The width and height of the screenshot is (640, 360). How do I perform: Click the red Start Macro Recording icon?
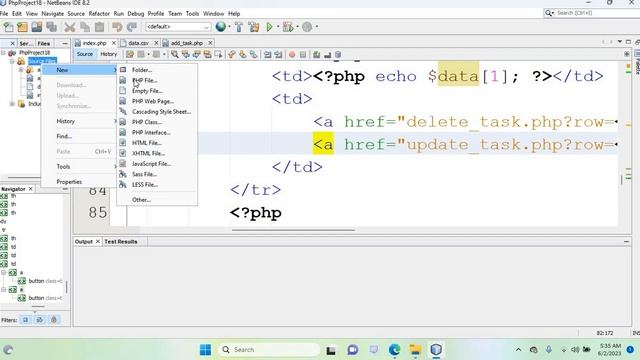pos(292,54)
